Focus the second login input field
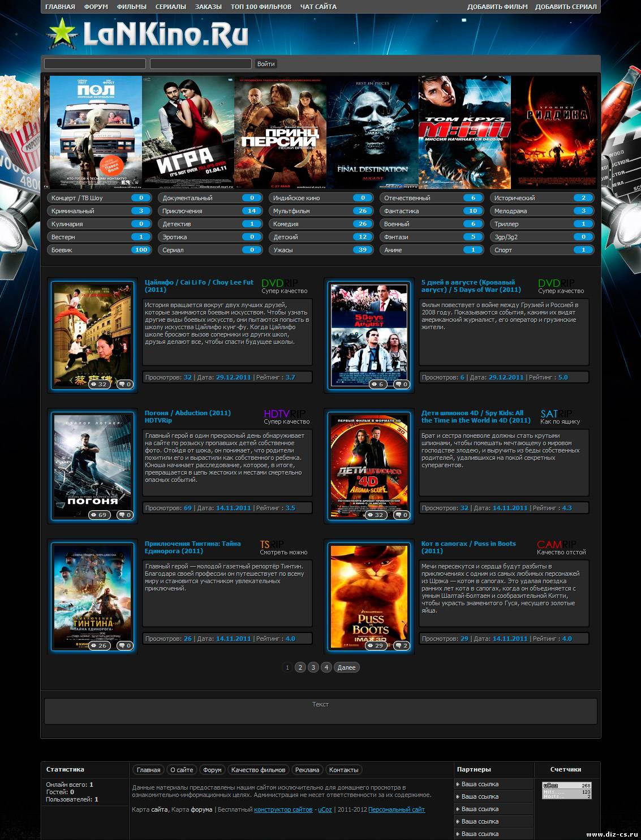Screen dimensions: 641x840 (201, 64)
